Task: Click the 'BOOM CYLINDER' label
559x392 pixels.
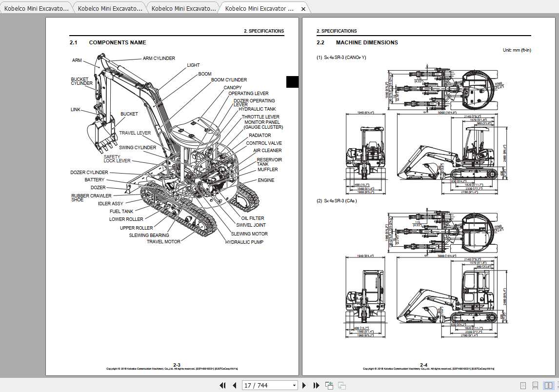Action: tap(229, 80)
